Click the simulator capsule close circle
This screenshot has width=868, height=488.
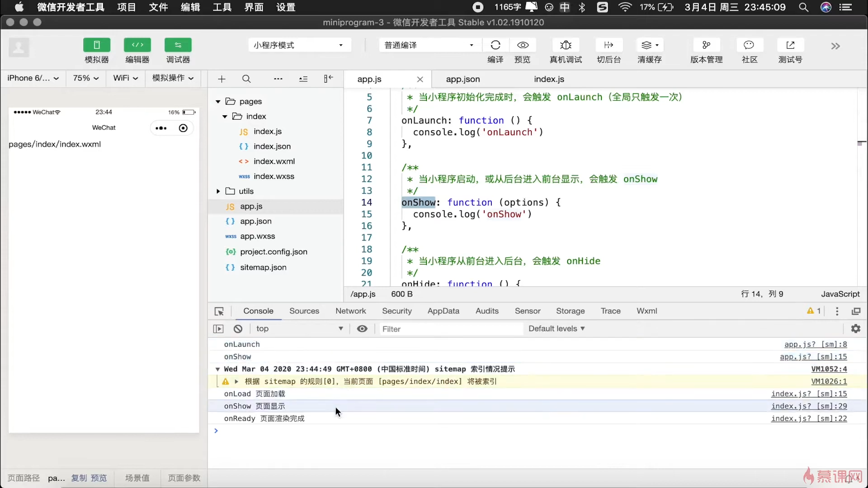tap(183, 128)
